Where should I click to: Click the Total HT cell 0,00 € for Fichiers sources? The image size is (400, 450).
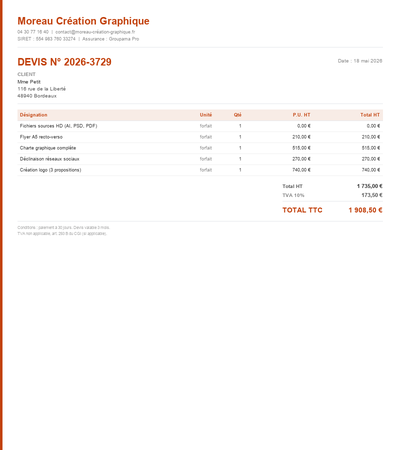[x=373, y=126]
